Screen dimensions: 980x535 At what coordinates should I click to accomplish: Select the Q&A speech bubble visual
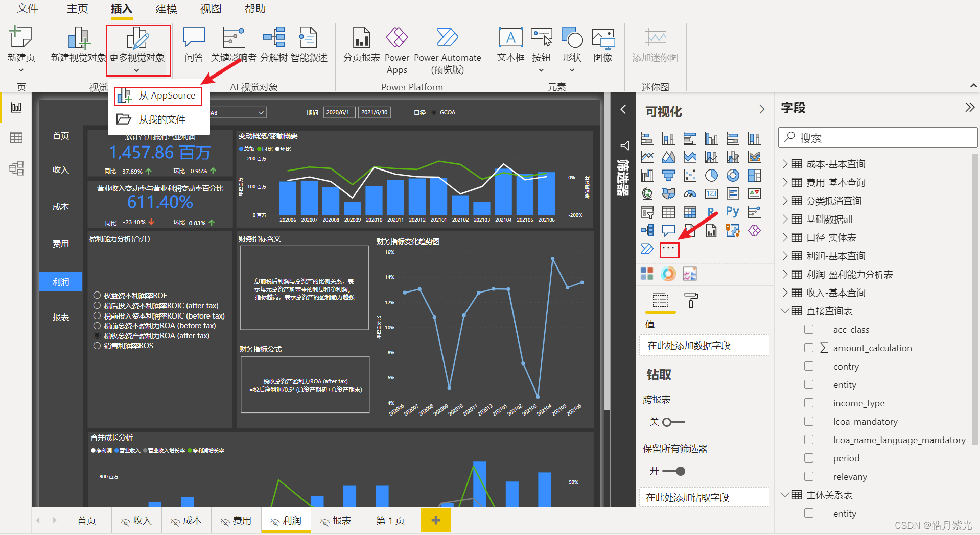coord(668,230)
